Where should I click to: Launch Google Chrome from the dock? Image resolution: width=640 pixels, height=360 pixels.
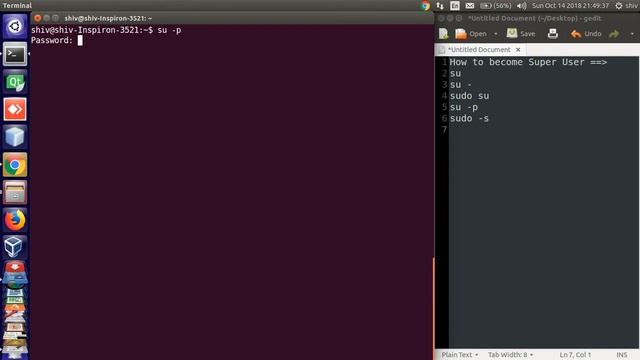point(15,164)
